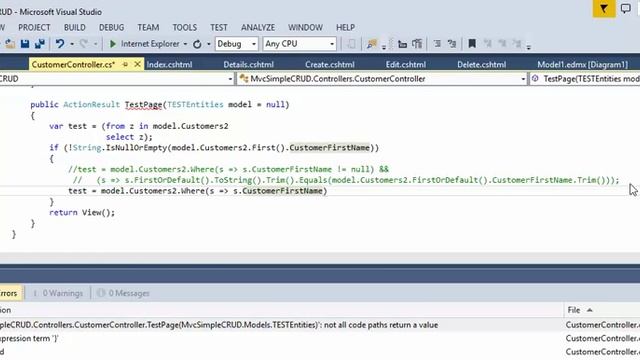640x360 pixels.
Task: Click the Find in Files icon
Action: (371, 44)
